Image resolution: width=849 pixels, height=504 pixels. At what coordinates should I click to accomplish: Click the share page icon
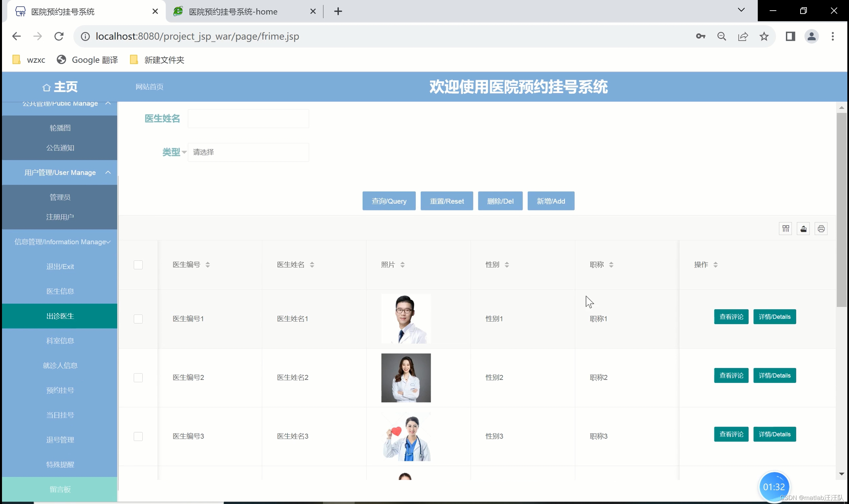coord(743,36)
